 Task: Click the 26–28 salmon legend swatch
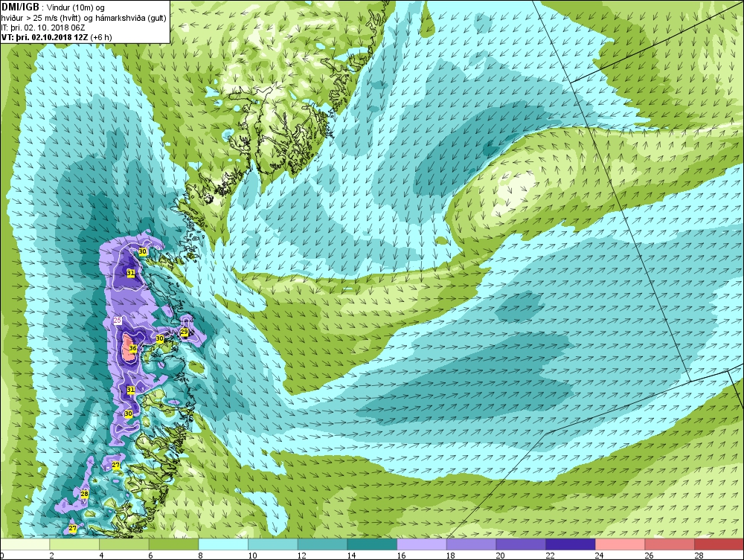[x=670, y=544]
